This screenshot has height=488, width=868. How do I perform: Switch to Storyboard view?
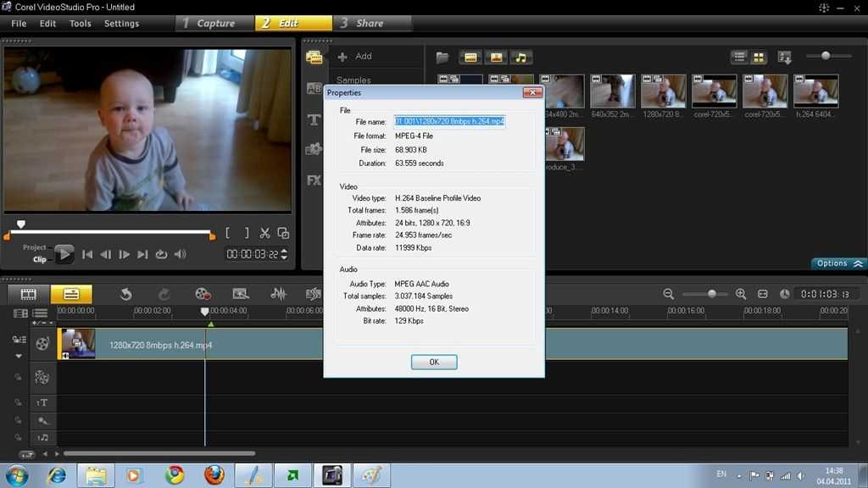click(29, 294)
